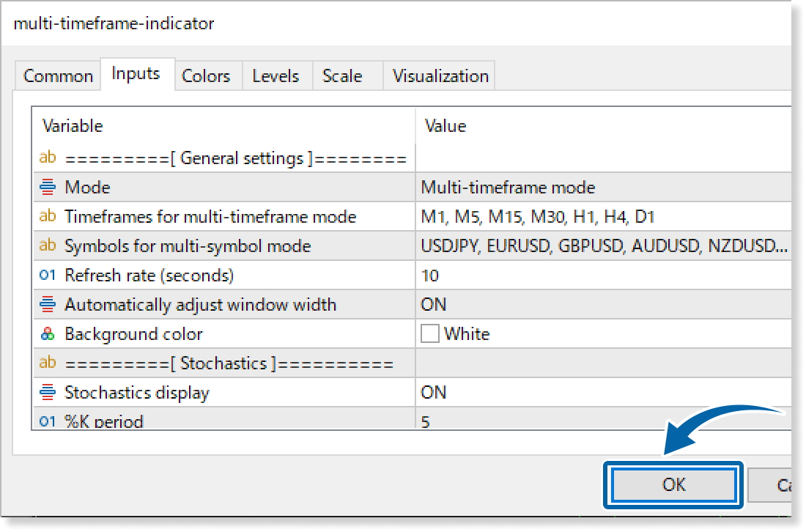806x532 pixels.
Task: Edit the M1, M5, M15 timeframes value
Action: 603,216
